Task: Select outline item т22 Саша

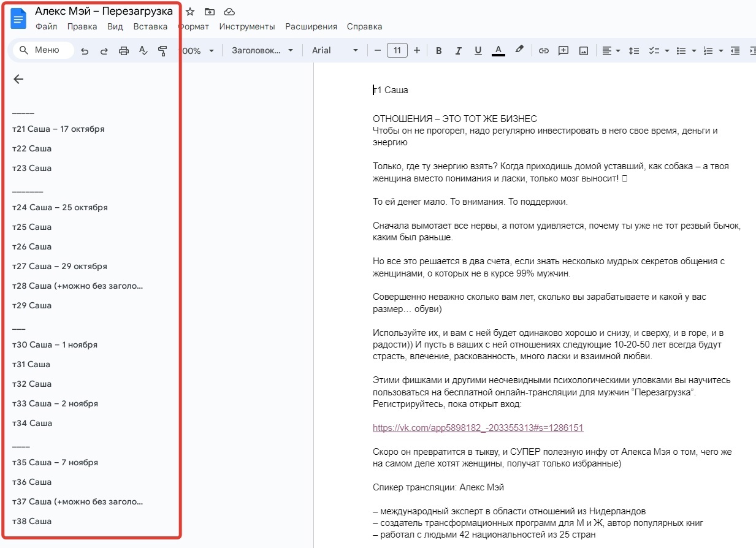Action: coord(32,149)
